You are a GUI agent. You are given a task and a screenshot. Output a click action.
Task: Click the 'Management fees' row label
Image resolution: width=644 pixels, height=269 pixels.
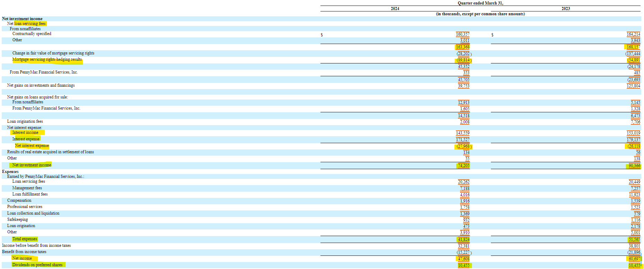27,188
